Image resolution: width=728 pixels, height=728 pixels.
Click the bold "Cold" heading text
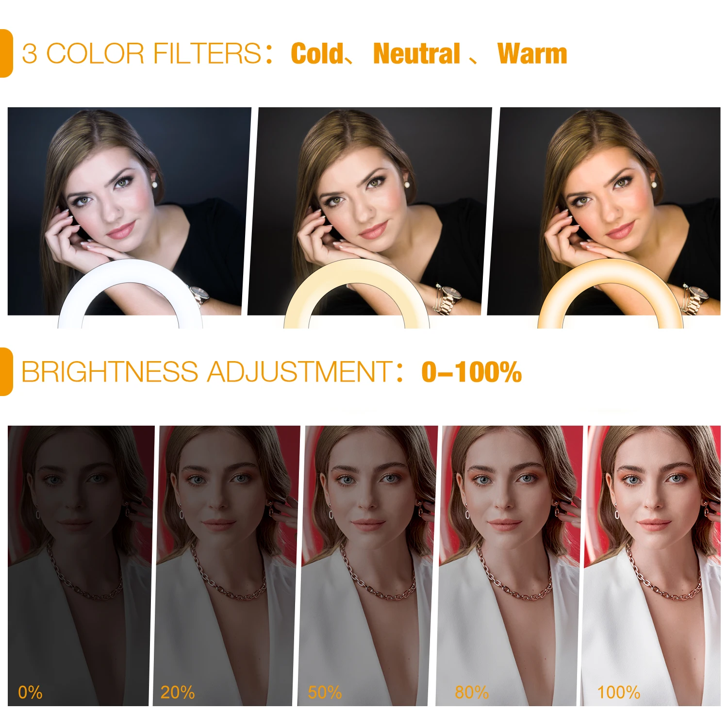pyautogui.click(x=317, y=53)
